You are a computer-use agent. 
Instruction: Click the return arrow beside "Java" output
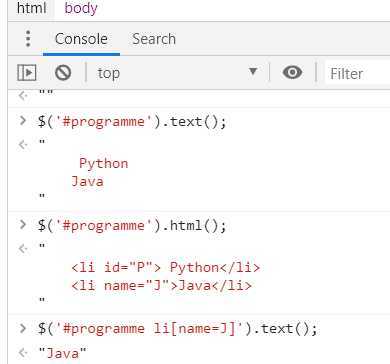(23, 352)
